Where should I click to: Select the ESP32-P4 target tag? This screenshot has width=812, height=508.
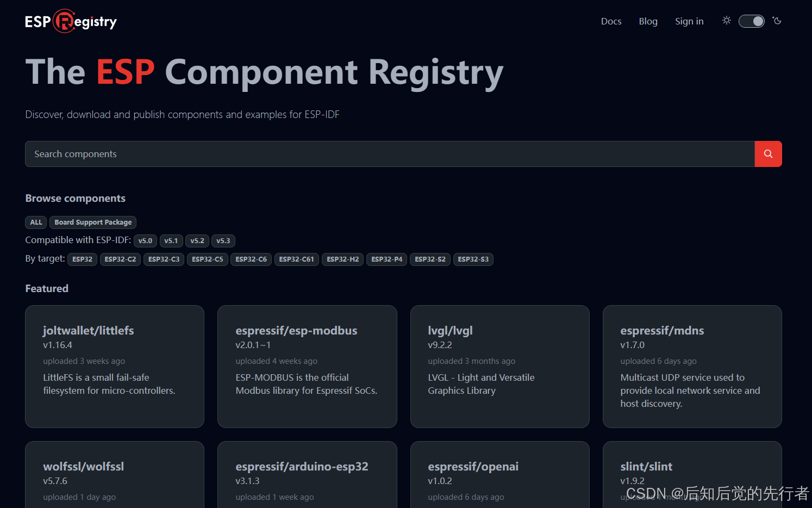tap(387, 259)
